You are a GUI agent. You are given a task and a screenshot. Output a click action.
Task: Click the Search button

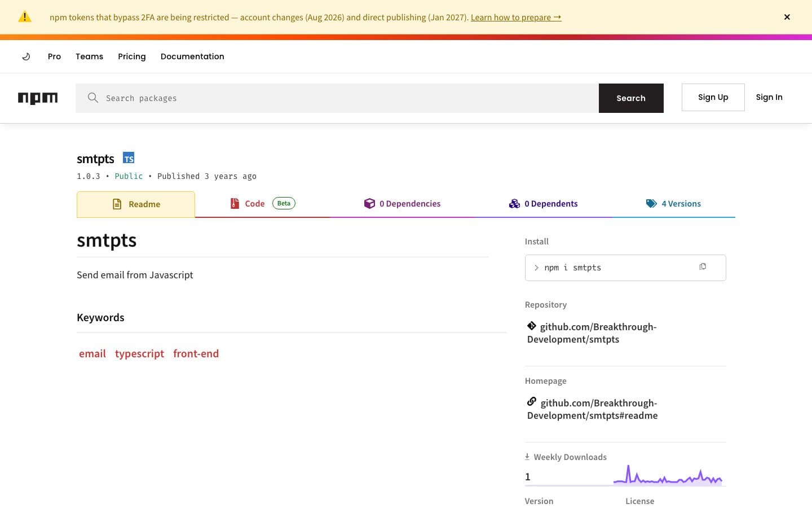[x=631, y=98]
